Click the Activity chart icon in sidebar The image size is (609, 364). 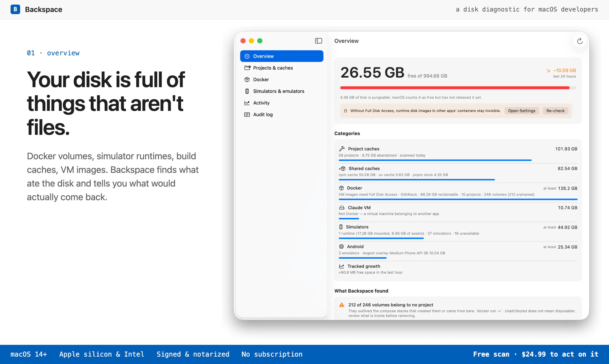point(247,103)
